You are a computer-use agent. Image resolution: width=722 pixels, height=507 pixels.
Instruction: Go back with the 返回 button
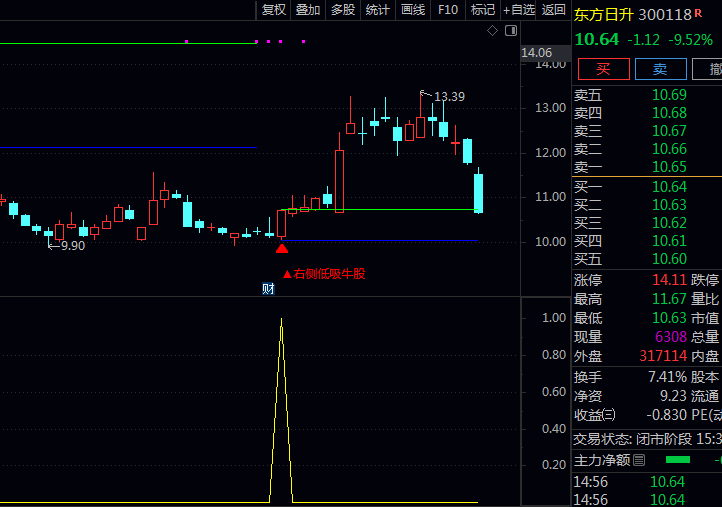[x=553, y=10]
